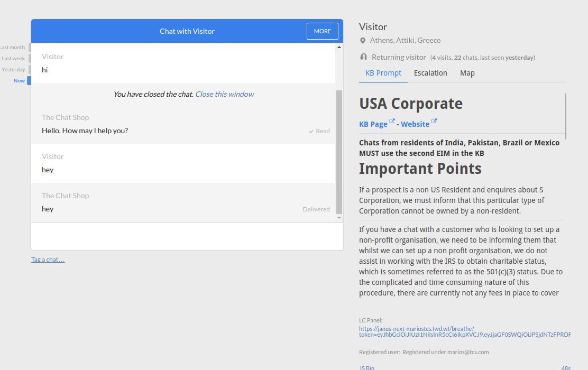Click the visitor's first 'hi' message
The image size is (588, 370).
[x=44, y=70]
